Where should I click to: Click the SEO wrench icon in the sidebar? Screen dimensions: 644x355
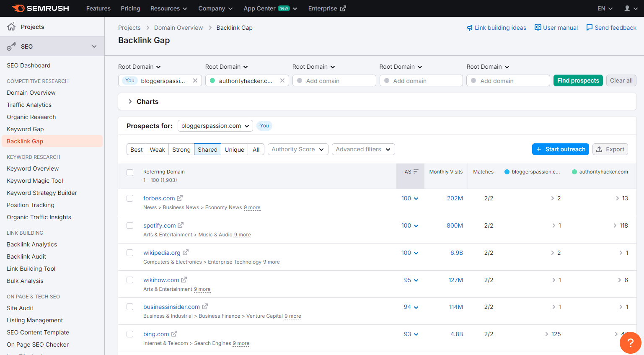point(11,46)
